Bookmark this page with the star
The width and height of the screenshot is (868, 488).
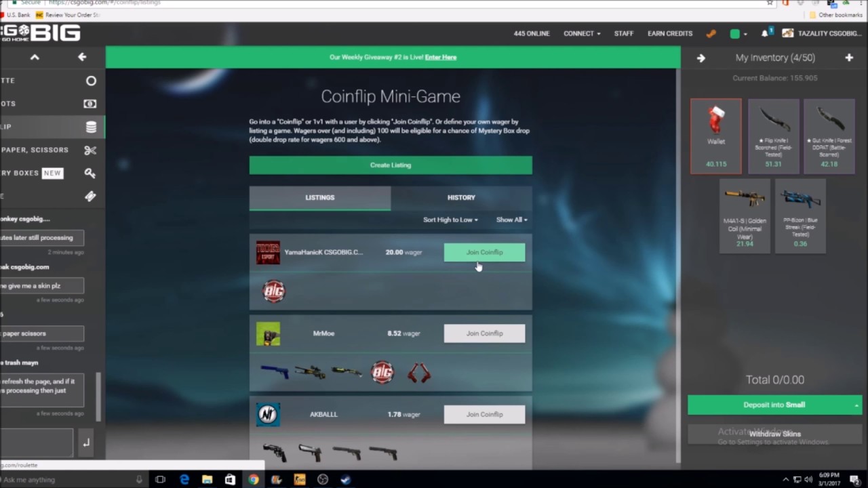tap(770, 3)
